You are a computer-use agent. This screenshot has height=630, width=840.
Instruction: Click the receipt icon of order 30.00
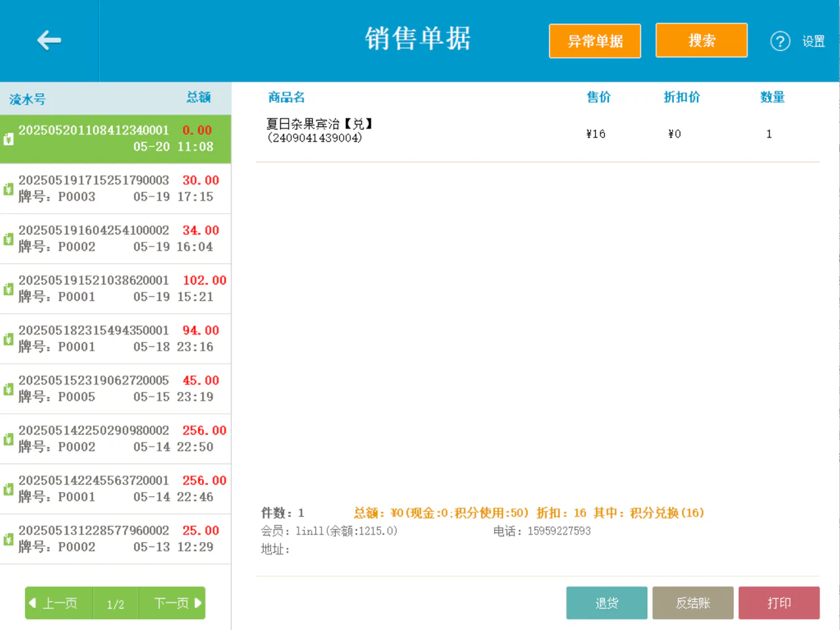coord(9,189)
